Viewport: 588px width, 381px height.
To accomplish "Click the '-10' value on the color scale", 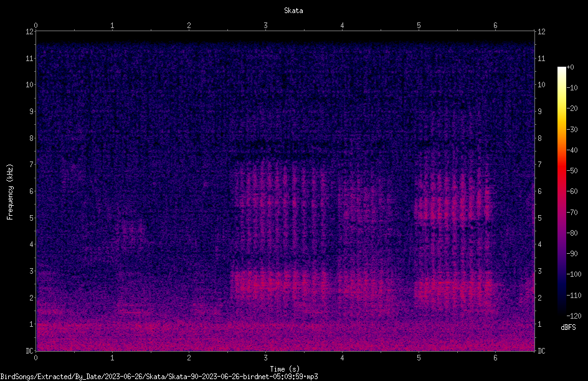I will coord(572,88).
